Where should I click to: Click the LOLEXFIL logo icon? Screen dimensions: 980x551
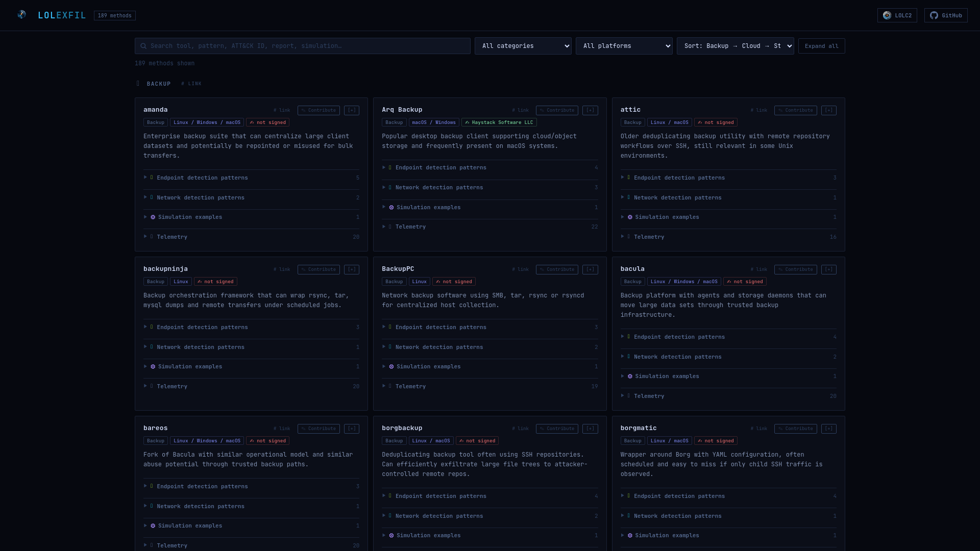21,15
